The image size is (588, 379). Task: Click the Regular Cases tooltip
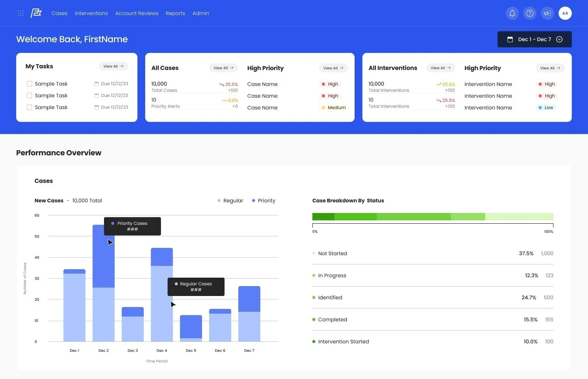tap(196, 287)
